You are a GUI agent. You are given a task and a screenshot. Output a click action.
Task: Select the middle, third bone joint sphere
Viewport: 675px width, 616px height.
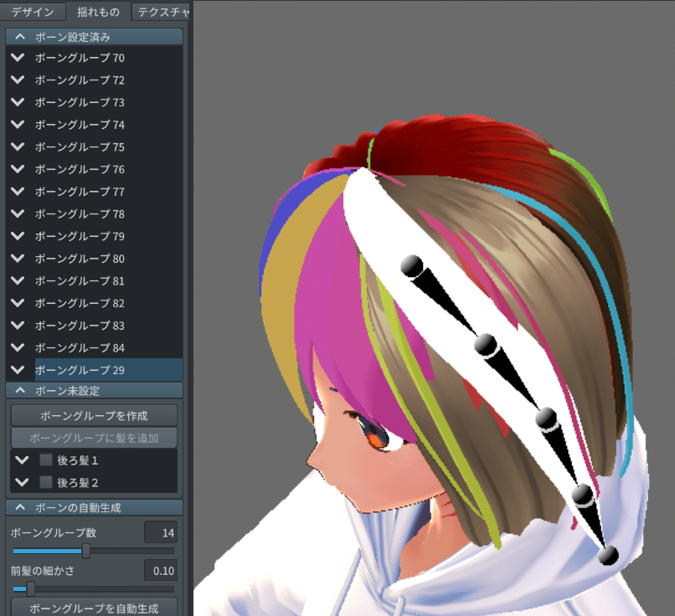pos(547,418)
